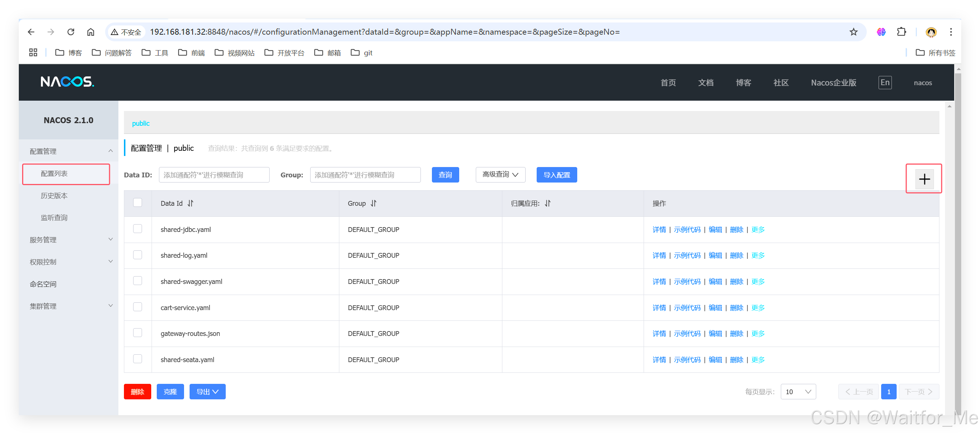Bookmark the page with star icon
This screenshot has height=434, width=980.
tap(853, 32)
